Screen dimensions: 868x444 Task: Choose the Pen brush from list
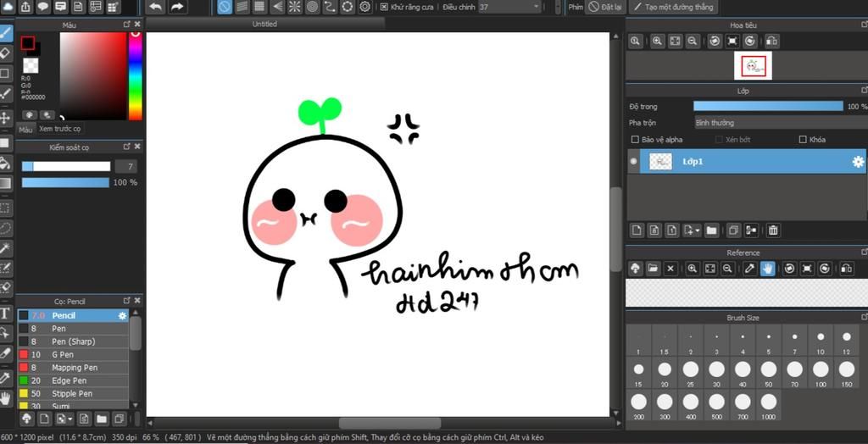click(x=73, y=328)
